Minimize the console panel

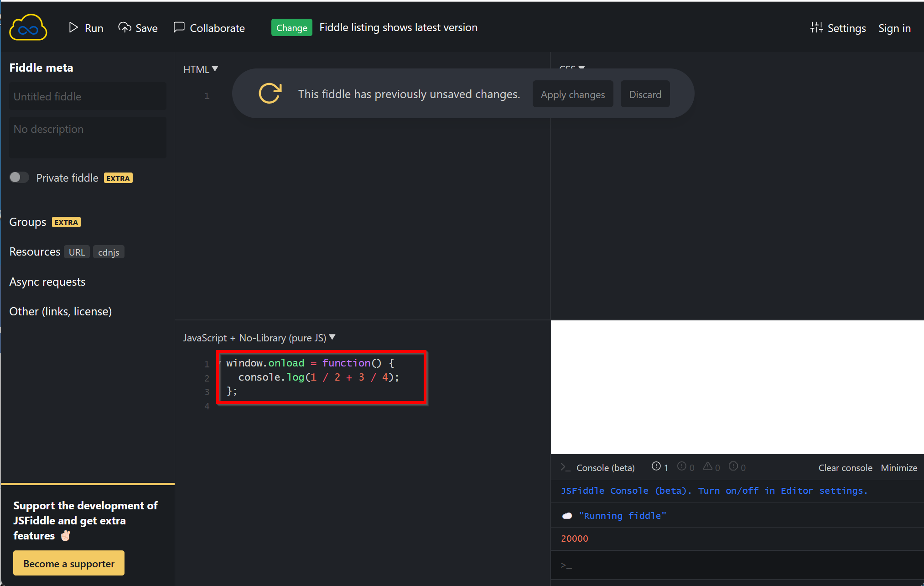[899, 468]
